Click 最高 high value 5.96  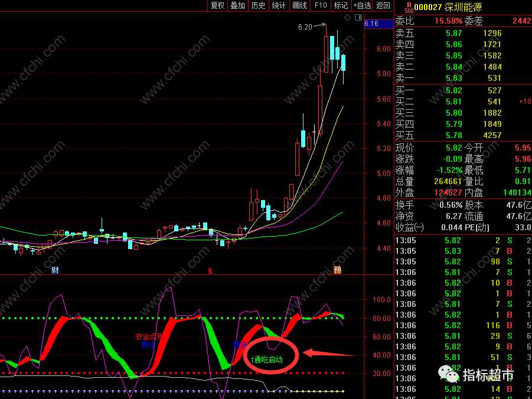pos(523,159)
